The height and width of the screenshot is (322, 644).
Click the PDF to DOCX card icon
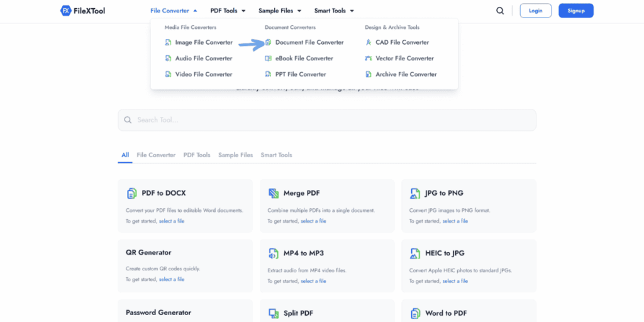coord(131,193)
